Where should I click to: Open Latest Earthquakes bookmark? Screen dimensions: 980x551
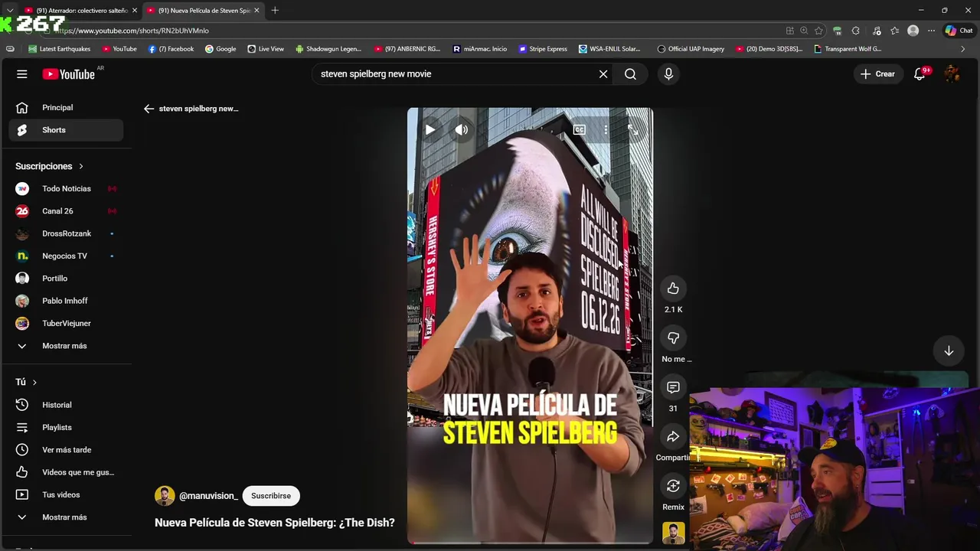click(x=60, y=49)
